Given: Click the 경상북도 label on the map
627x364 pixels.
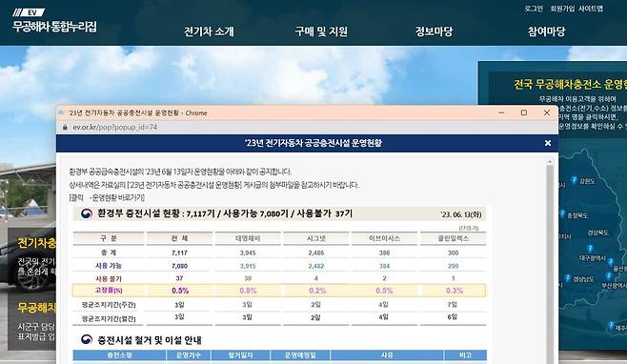Looking at the screenshot, I should click(x=597, y=233).
